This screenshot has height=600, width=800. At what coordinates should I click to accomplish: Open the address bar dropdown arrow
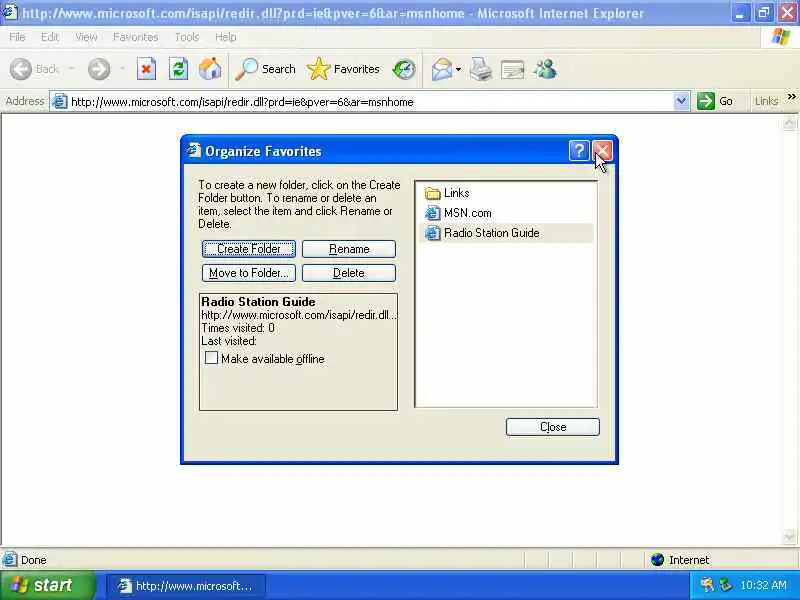[681, 101]
